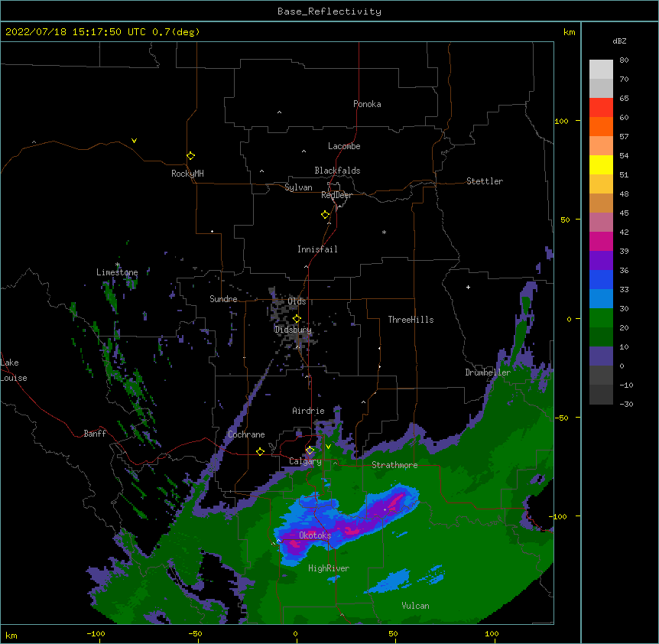Click the Didsbury label
This screenshot has height=644, width=659.
tap(294, 330)
